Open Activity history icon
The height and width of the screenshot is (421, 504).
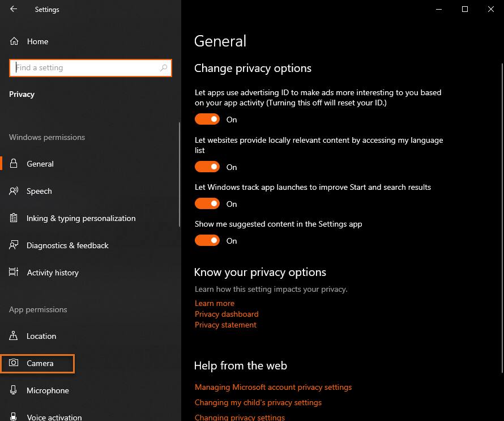[14, 272]
